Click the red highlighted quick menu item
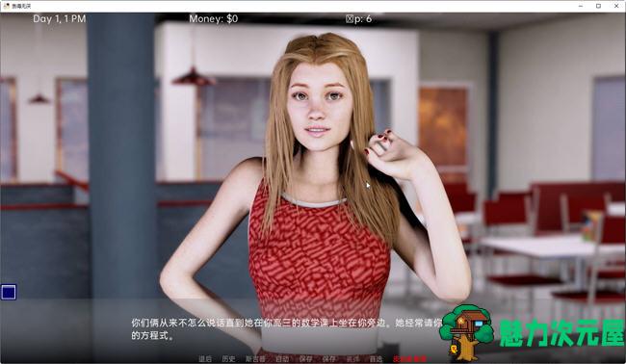Screen dimensions: 626x364 tap(409, 359)
